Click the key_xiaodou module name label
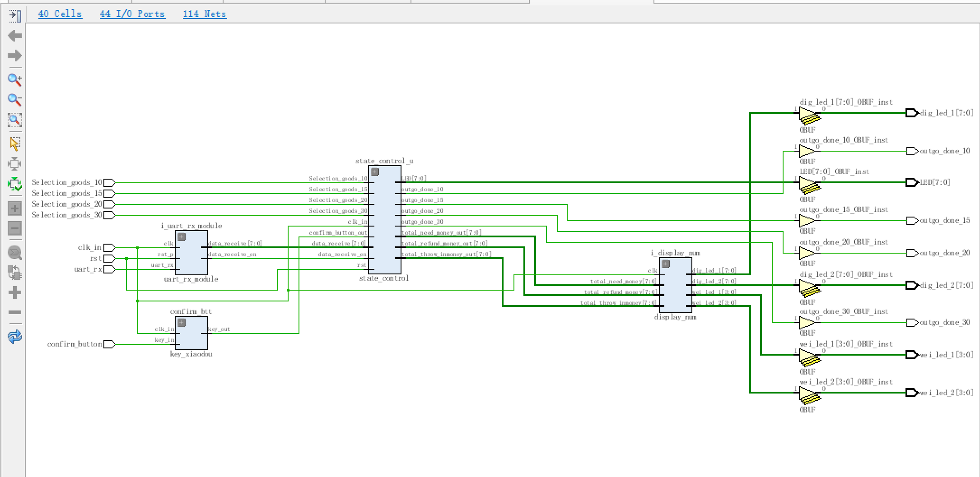The height and width of the screenshot is (477, 980). point(191,354)
